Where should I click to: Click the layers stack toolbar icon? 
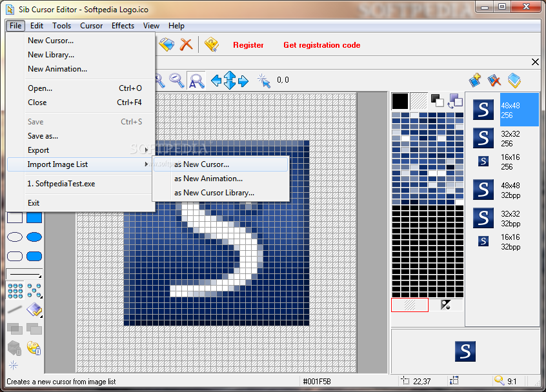[x=167, y=44]
